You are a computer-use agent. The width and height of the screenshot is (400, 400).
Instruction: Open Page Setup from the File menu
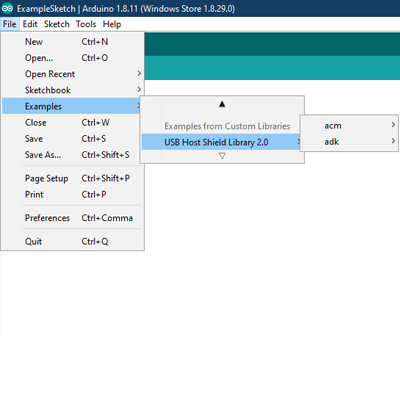[73, 178]
